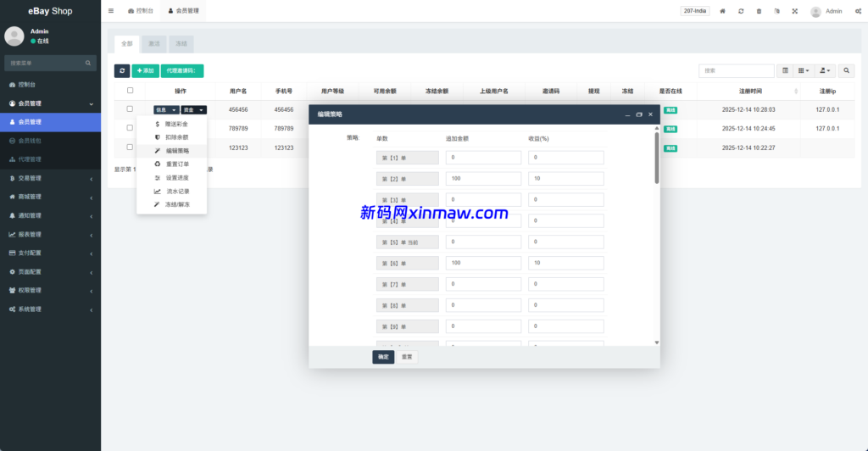Sort by 注册时间 column header
868x451 pixels.
coord(750,92)
